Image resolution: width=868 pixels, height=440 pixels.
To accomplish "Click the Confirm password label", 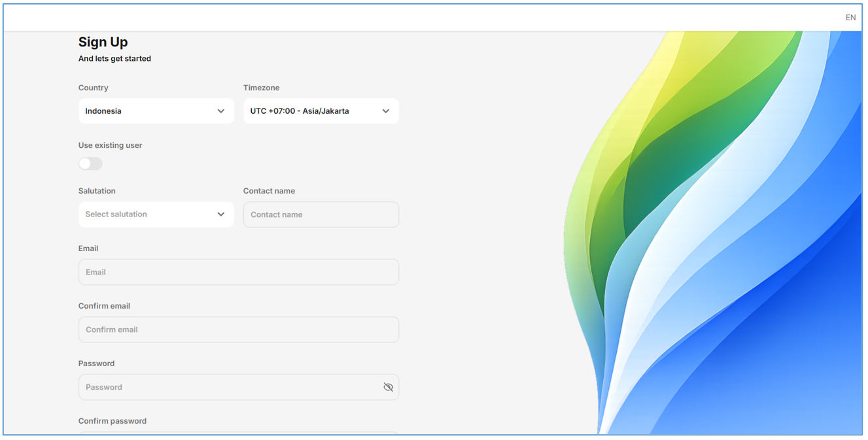I will 112,421.
